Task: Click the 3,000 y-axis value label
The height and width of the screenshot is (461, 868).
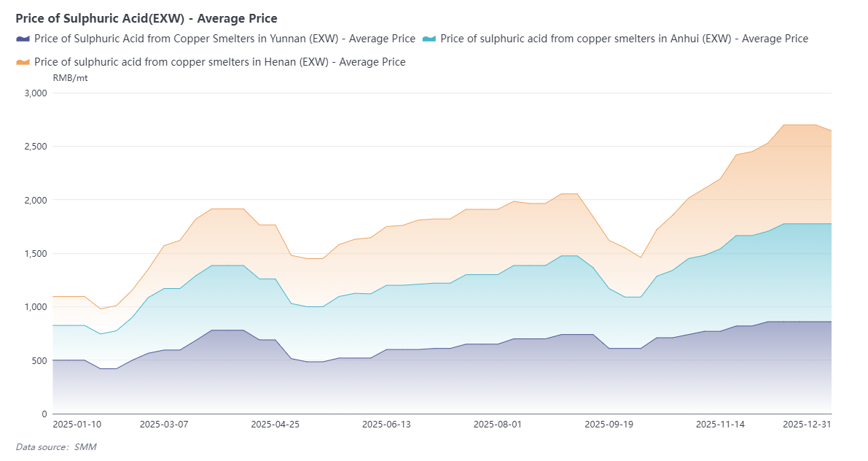Action: [x=35, y=93]
